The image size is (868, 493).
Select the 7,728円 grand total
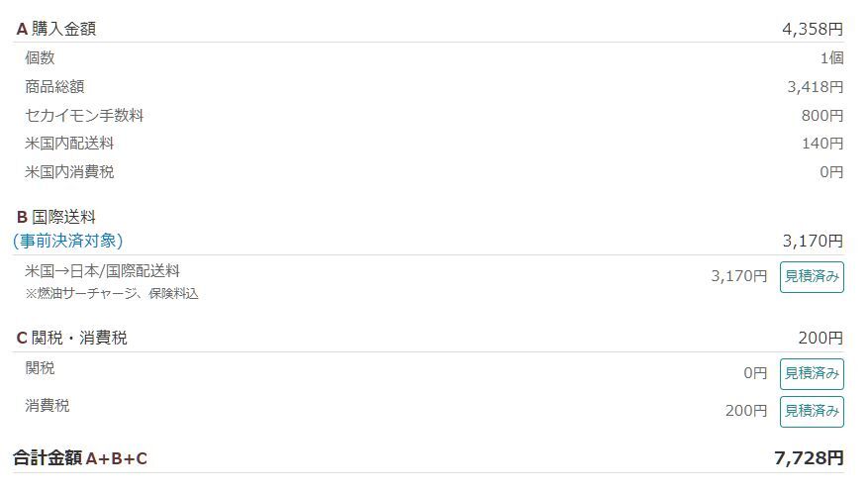(809, 457)
